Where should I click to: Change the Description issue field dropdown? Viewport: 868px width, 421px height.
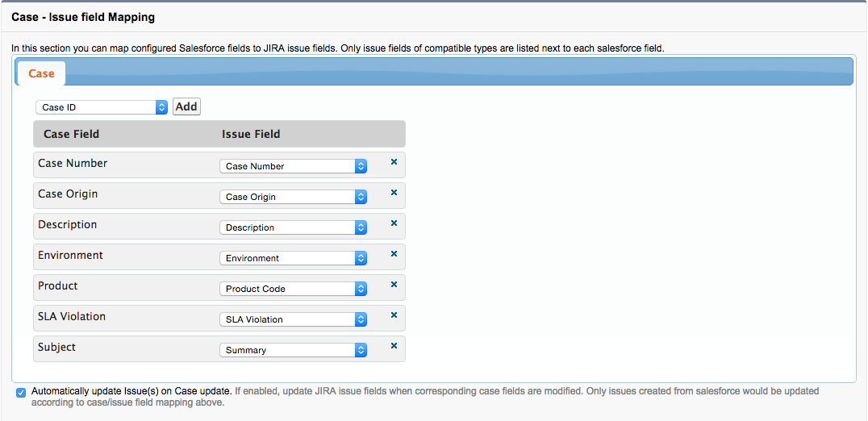coord(293,227)
